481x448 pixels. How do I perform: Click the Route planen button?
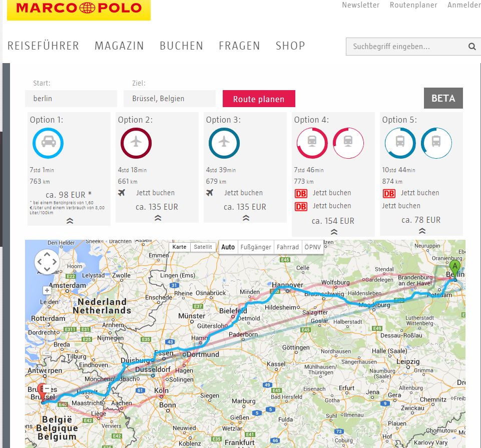[259, 99]
